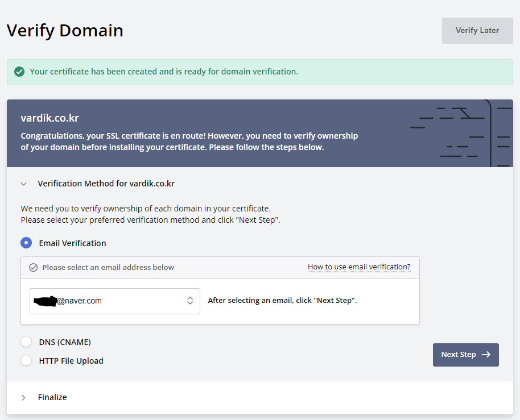
Task: Click the 'Email Verification' label text
Action: [x=73, y=243]
